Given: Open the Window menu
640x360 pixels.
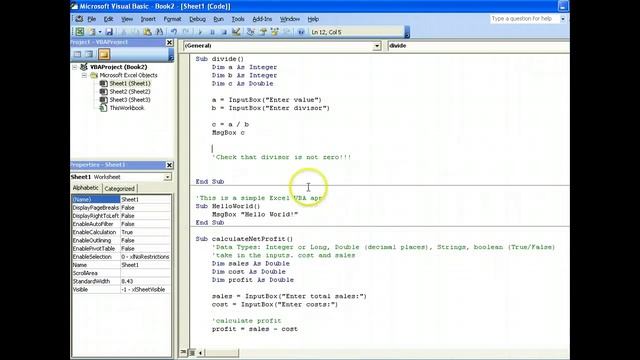Looking at the screenshot, I should [x=290, y=19].
